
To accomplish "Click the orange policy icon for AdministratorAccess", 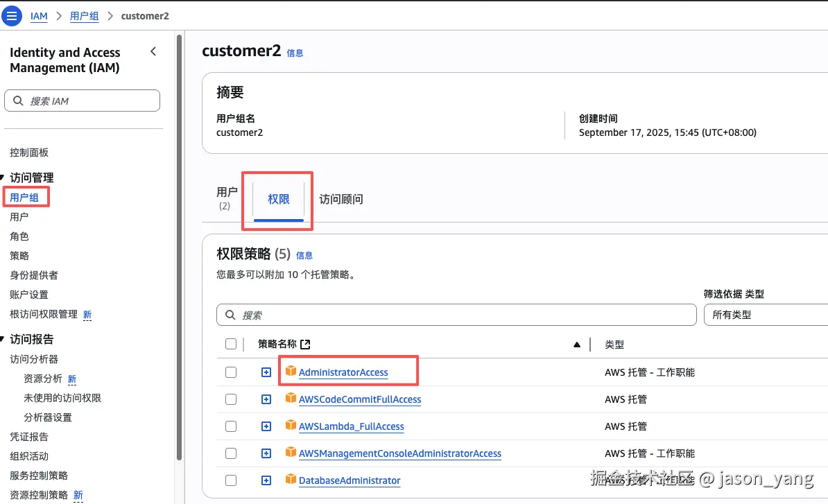I will (x=291, y=371).
